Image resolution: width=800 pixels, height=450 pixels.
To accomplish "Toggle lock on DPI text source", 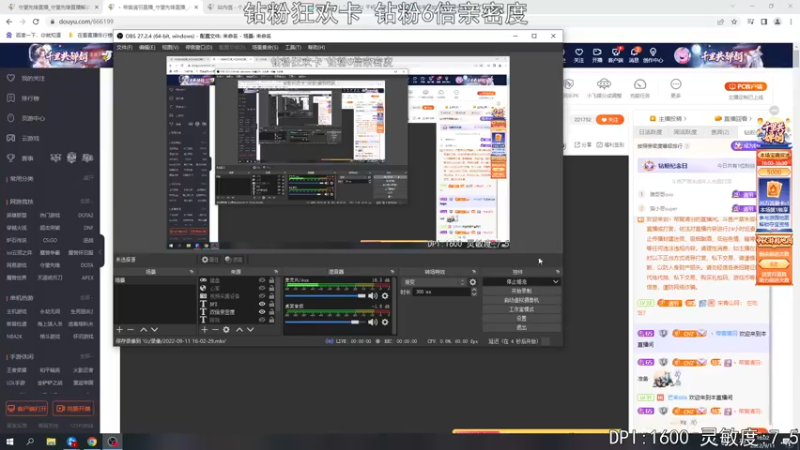I will click(x=272, y=304).
